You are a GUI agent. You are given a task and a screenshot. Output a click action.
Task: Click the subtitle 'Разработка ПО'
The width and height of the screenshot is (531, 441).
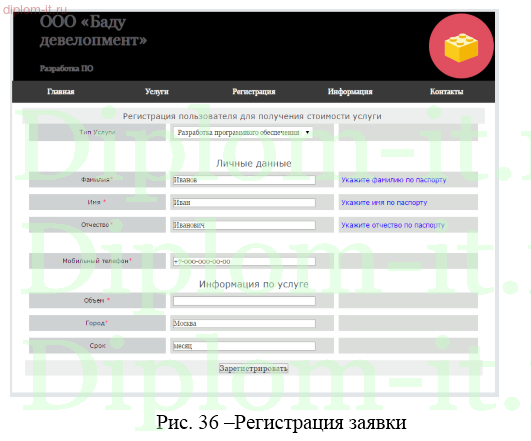[x=66, y=68]
